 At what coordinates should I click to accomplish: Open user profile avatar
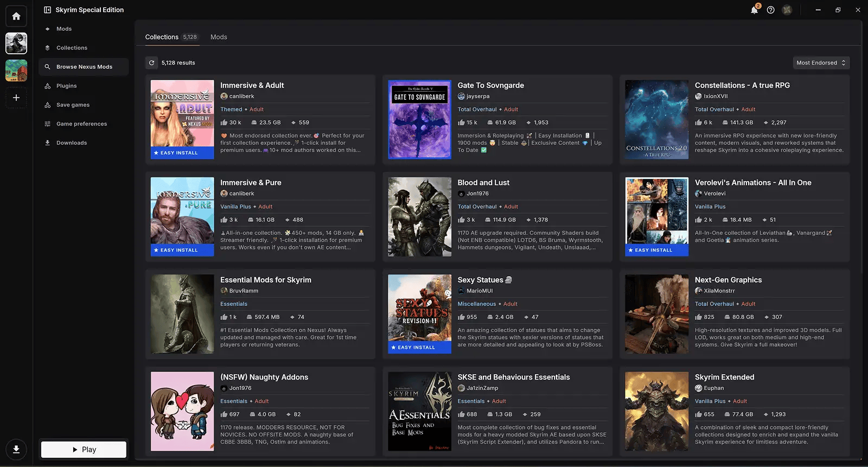coord(787,10)
